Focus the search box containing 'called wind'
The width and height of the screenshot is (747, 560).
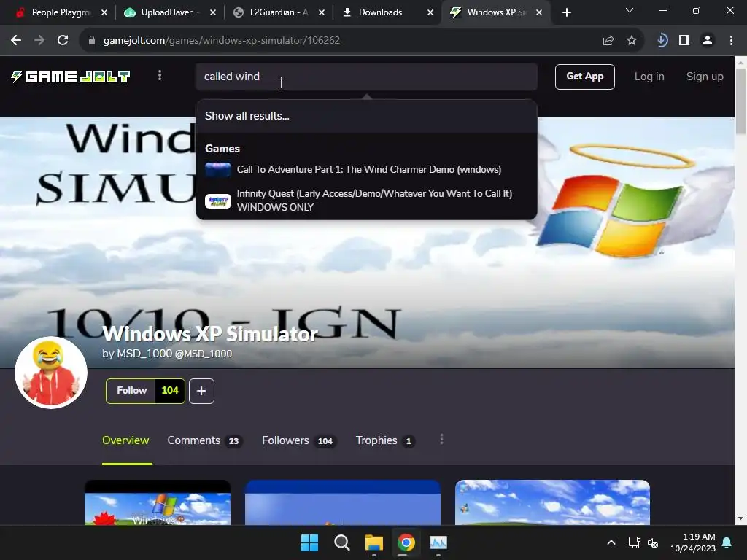click(366, 77)
